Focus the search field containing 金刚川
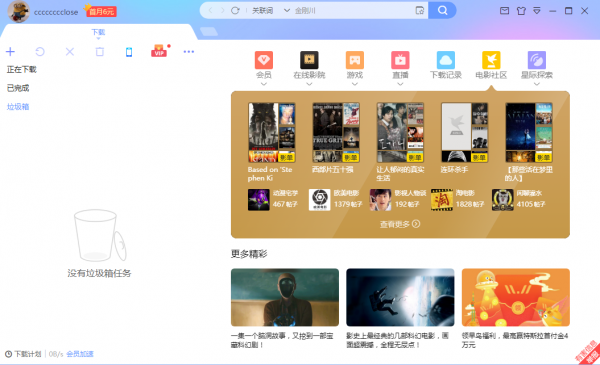Screen dimensions: 600x365 [352, 11]
